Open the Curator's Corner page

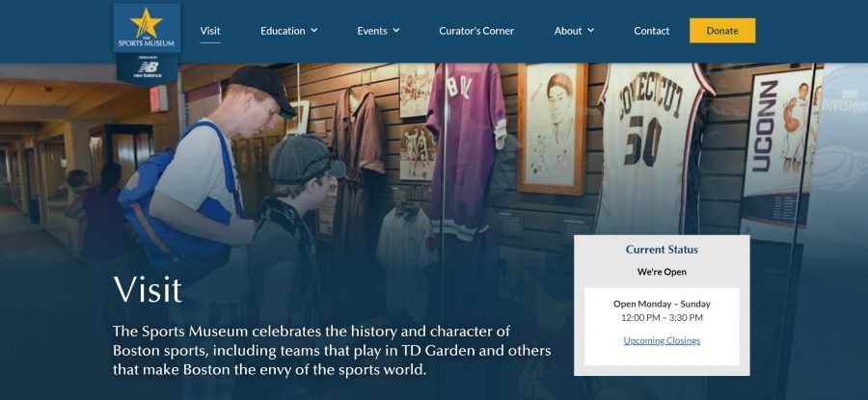476,31
